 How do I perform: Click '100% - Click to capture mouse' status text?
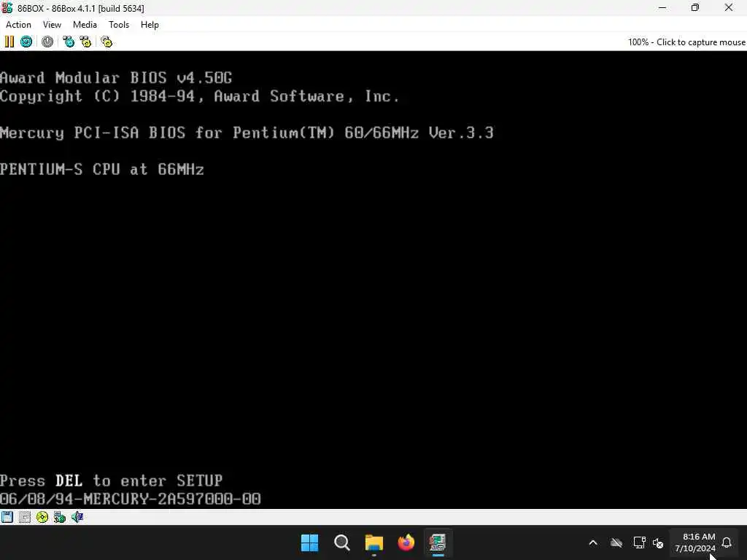686,42
